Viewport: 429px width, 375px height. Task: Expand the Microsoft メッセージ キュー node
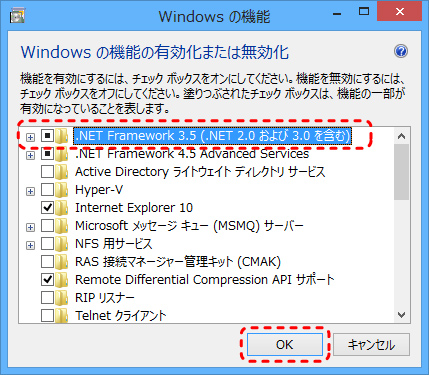pos(30,227)
